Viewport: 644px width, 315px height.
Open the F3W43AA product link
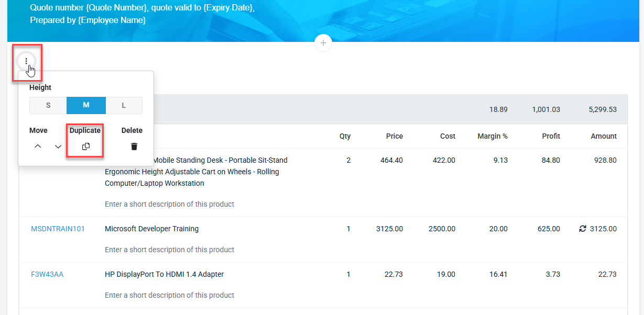[x=47, y=274]
